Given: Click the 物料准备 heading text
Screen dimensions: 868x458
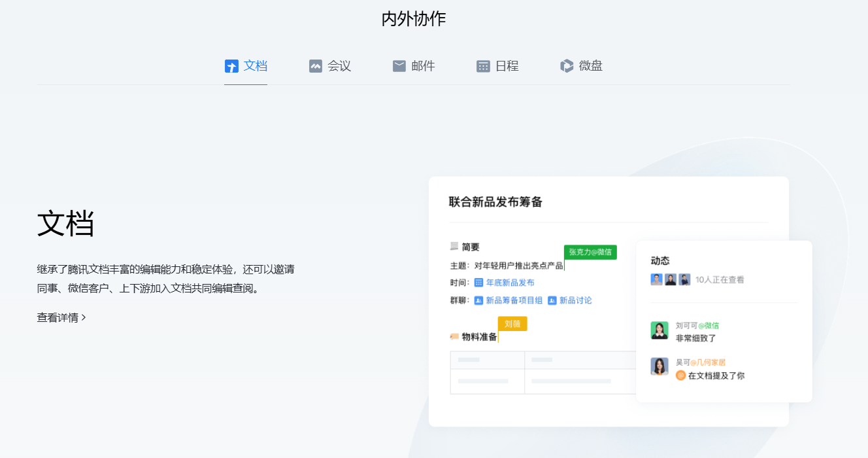Looking at the screenshot, I should point(479,337).
